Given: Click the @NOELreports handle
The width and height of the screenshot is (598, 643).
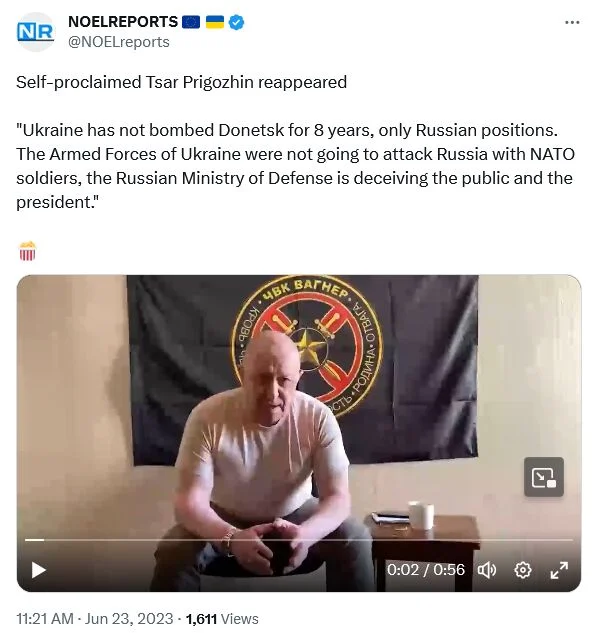Looking at the screenshot, I should click(119, 42).
